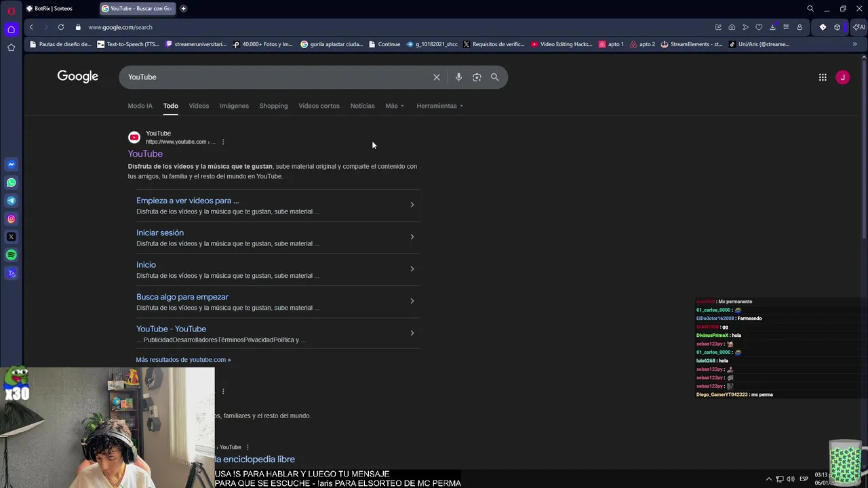The width and height of the screenshot is (868, 488).
Task: Open the Aria AI button
Action: click(x=859, y=27)
